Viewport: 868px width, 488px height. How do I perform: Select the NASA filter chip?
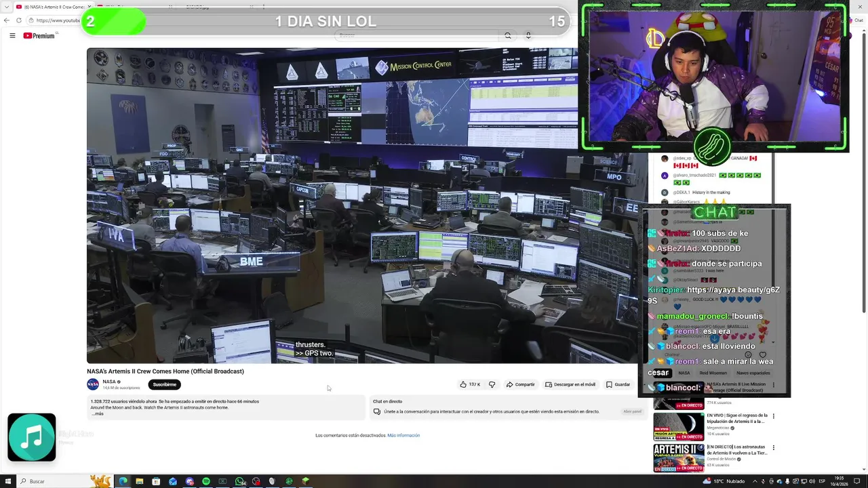click(x=684, y=373)
